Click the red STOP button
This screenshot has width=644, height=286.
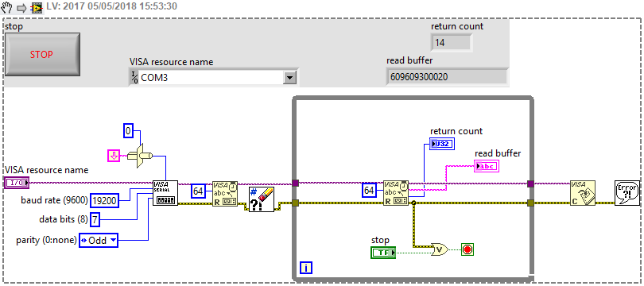coord(42,55)
